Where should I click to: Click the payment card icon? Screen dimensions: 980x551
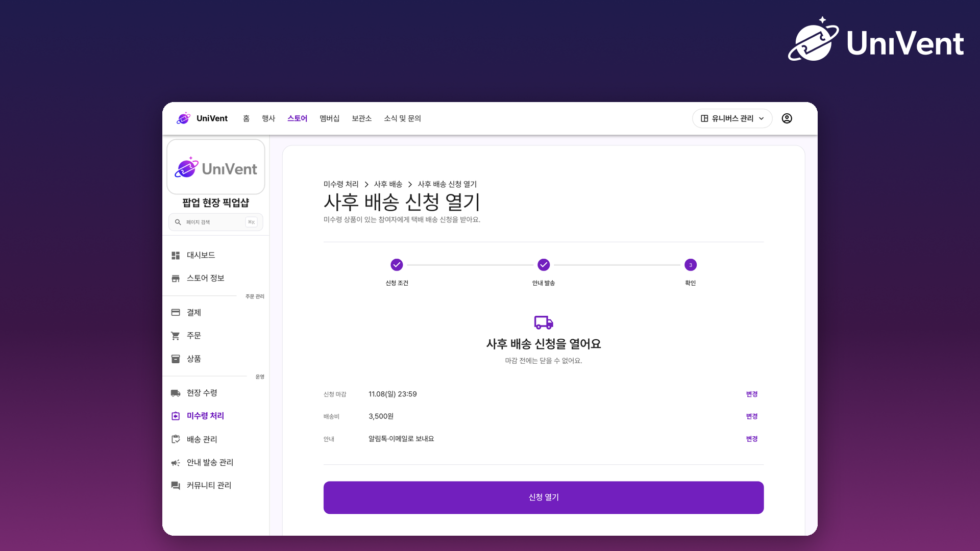point(176,312)
